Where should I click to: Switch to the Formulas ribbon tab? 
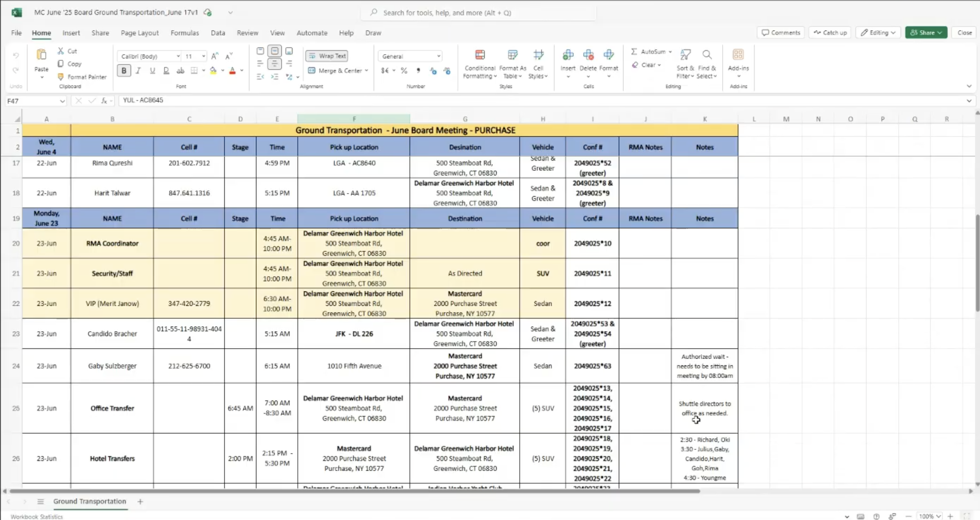pyautogui.click(x=185, y=33)
